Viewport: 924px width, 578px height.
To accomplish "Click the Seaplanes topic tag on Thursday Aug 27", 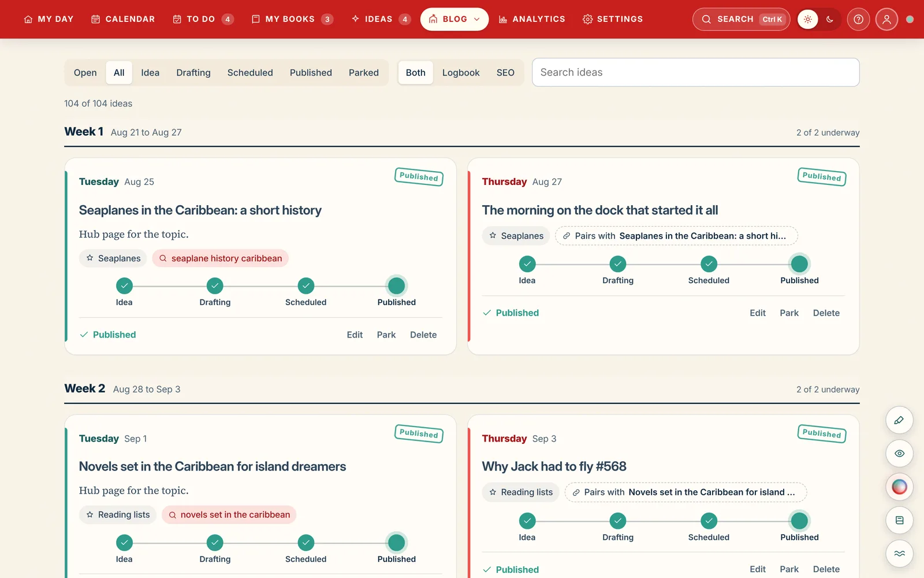I will 516,236.
